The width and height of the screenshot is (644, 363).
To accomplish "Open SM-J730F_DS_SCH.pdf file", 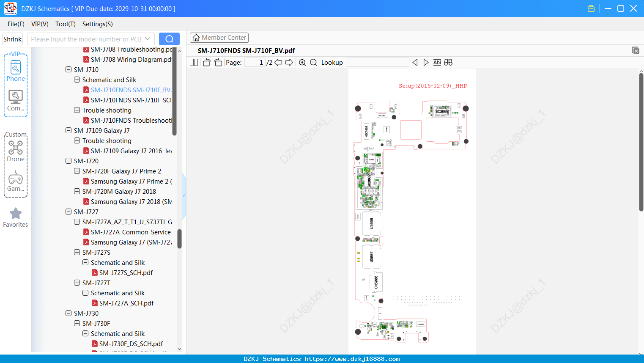I will point(127,344).
